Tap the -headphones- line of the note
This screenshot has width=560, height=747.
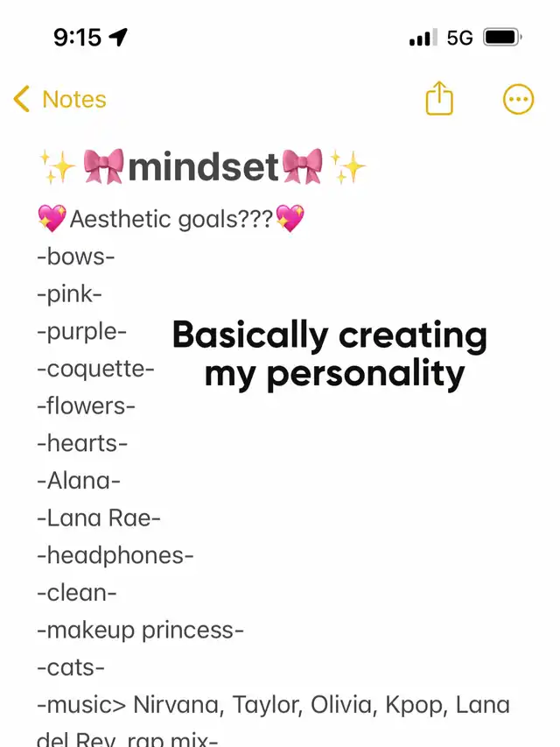coord(115,555)
